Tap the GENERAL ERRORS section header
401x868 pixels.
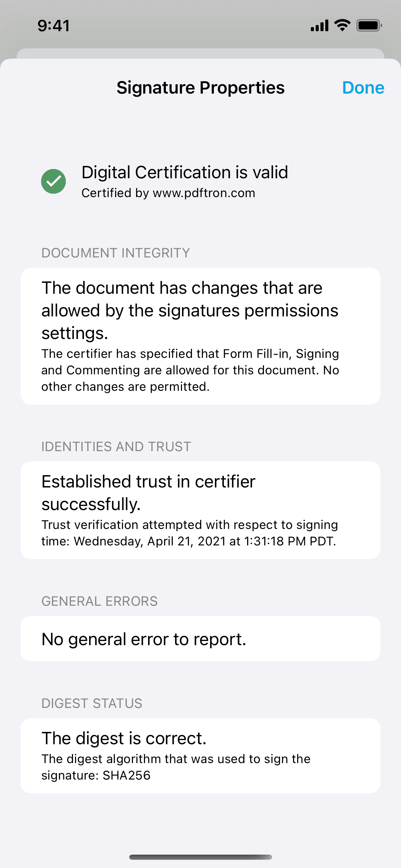pos(99,601)
